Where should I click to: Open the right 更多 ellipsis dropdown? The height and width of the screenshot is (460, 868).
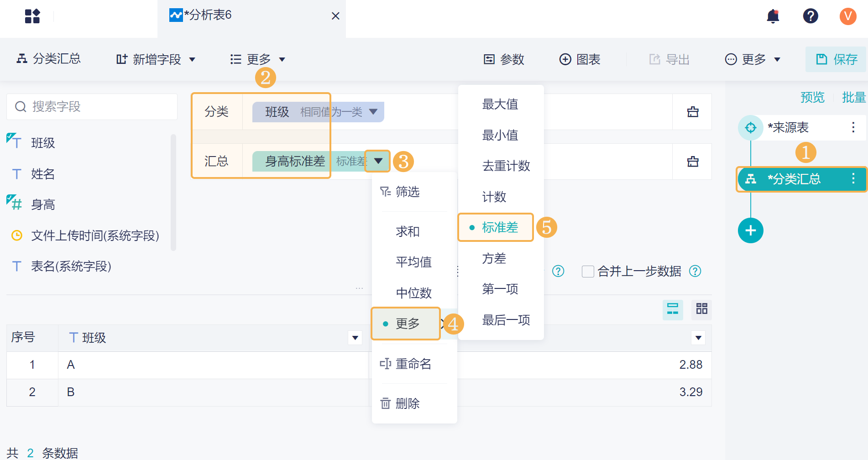point(753,59)
